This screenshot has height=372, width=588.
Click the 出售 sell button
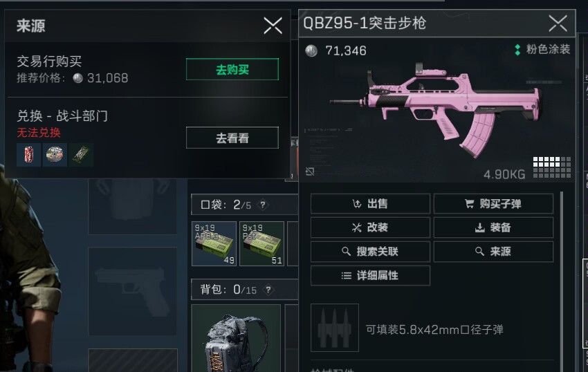click(370, 203)
